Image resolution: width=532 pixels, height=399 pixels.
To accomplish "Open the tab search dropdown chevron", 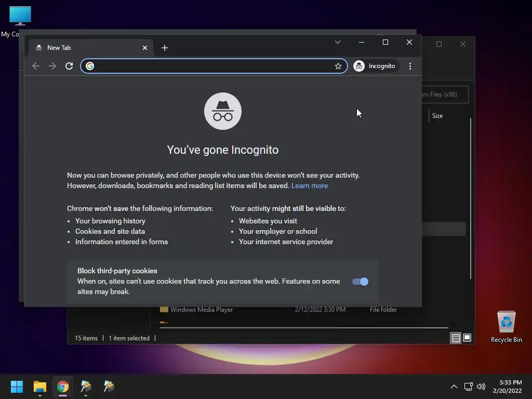I will tap(338, 42).
